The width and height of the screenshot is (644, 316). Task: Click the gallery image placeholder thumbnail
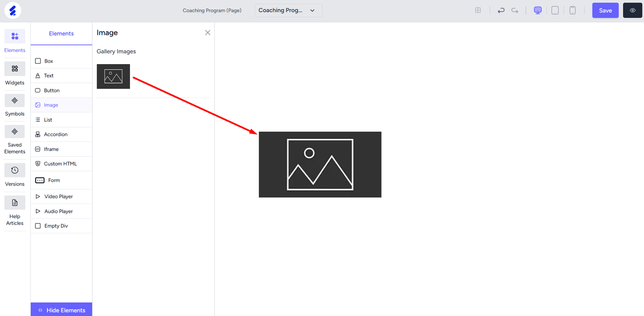coord(113,77)
